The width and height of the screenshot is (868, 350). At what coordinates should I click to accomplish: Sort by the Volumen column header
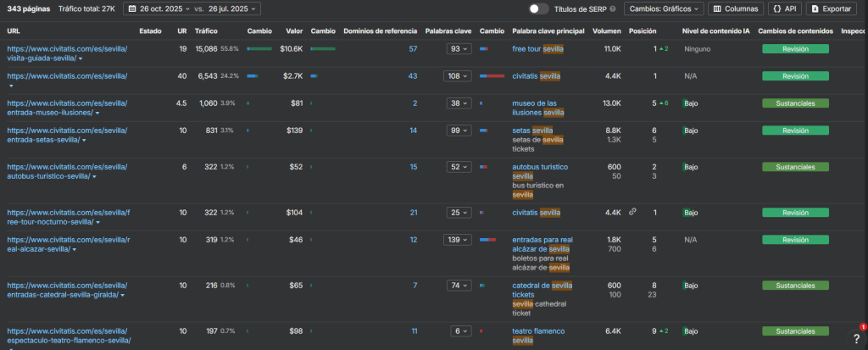pos(606,31)
